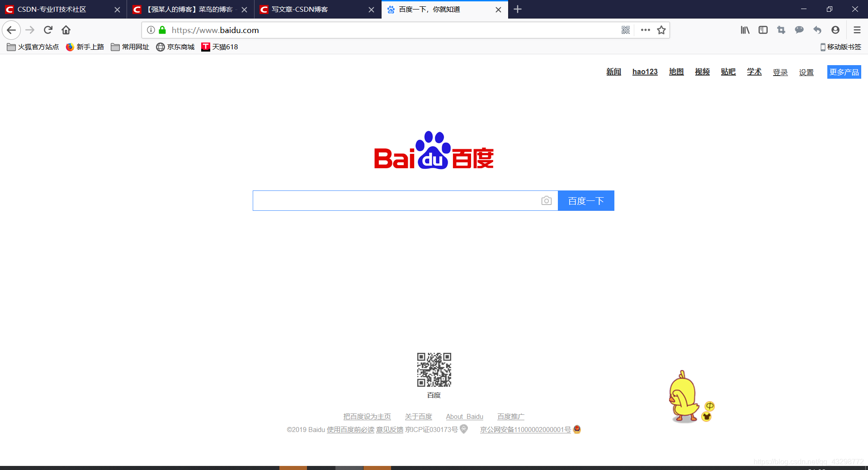Open the Firefox home page
Screen dimensions: 868x470
(x=66, y=30)
